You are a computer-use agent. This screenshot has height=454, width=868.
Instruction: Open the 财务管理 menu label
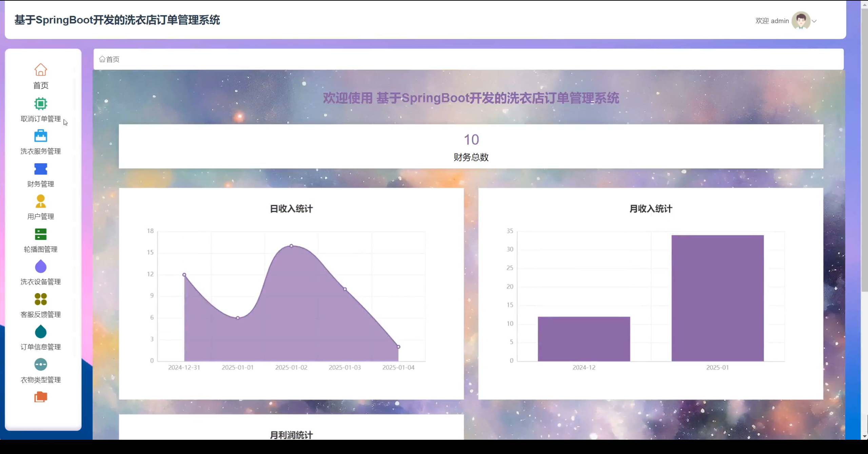(41, 184)
